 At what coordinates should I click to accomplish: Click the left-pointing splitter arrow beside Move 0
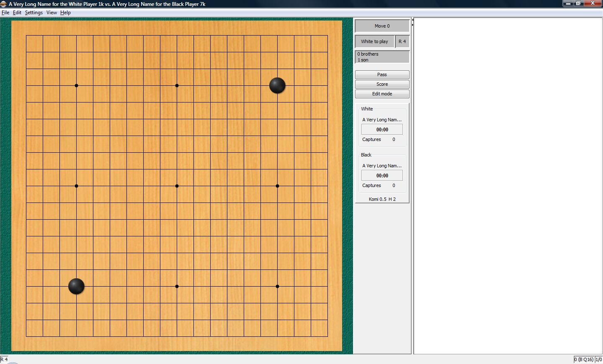pos(412,20)
